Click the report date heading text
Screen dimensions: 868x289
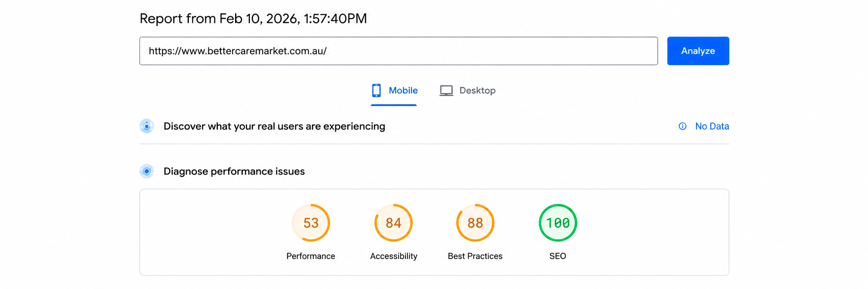[x=253, y=19]
